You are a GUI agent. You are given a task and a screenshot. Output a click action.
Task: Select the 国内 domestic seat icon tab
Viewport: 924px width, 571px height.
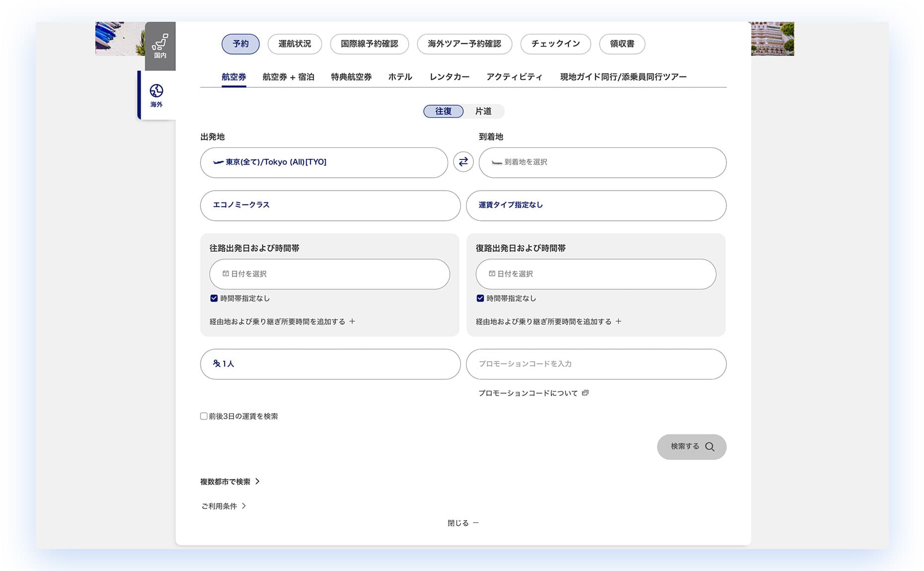(160, 46)
